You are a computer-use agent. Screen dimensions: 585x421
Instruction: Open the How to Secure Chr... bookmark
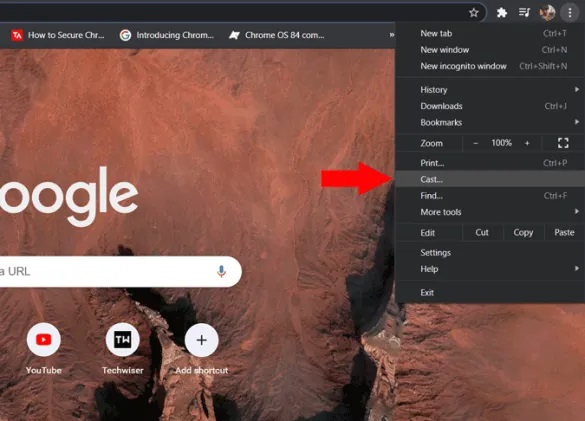click(58, 35)
